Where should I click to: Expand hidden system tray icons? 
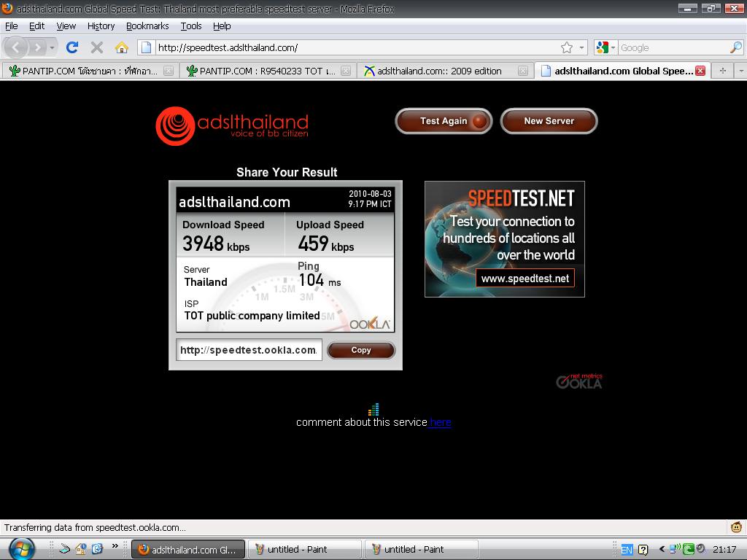pos(662,549)
